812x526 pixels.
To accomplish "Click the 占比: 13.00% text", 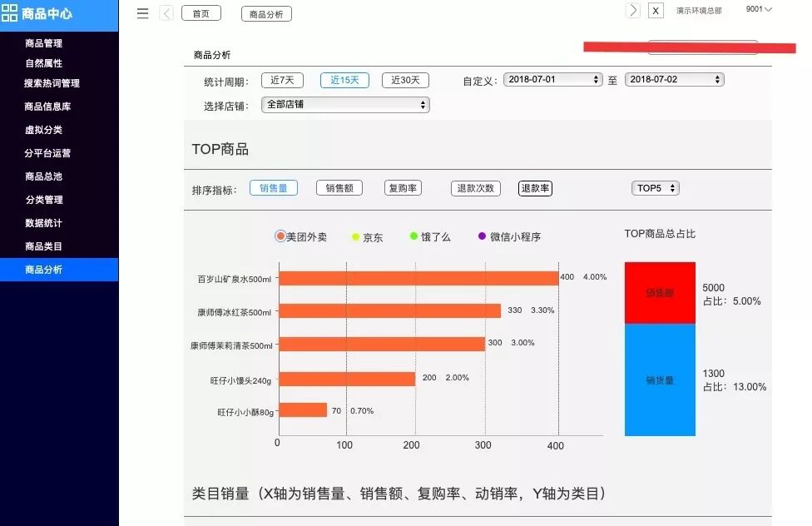I will [x=735, y=387].
